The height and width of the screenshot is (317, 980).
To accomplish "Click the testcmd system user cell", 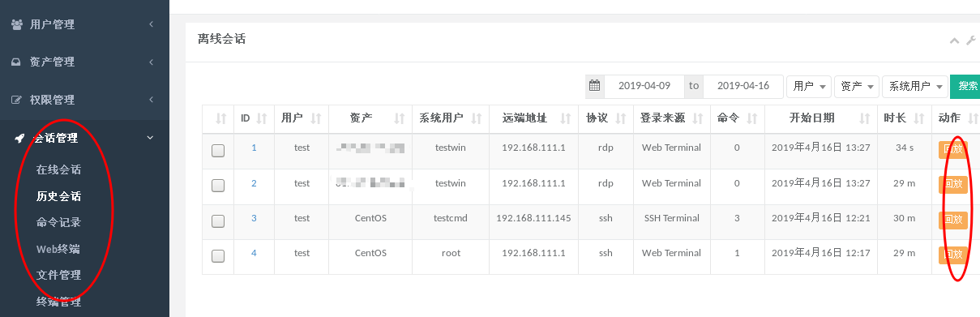I will click(451, 218).
